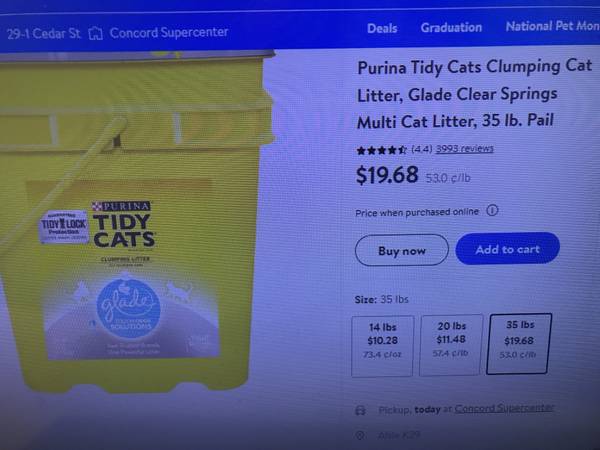Open the 3993 reviews link
This screenshot has height=450, width=600.
click(465, 148)
